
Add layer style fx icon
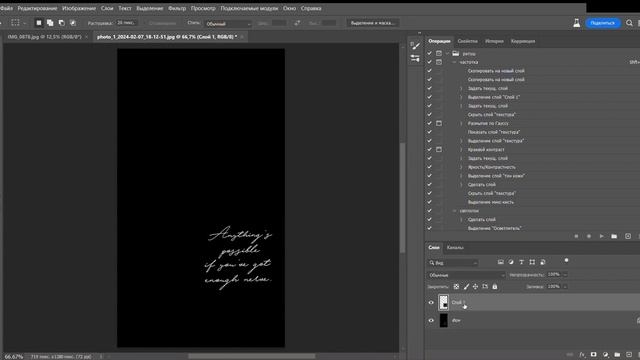582,355
